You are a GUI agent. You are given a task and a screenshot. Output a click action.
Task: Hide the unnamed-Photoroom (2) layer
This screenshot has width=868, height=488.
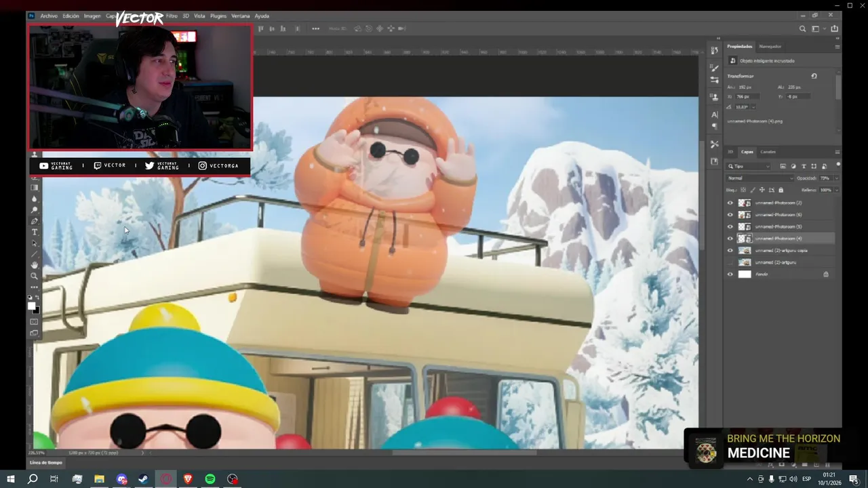point(730,203)
